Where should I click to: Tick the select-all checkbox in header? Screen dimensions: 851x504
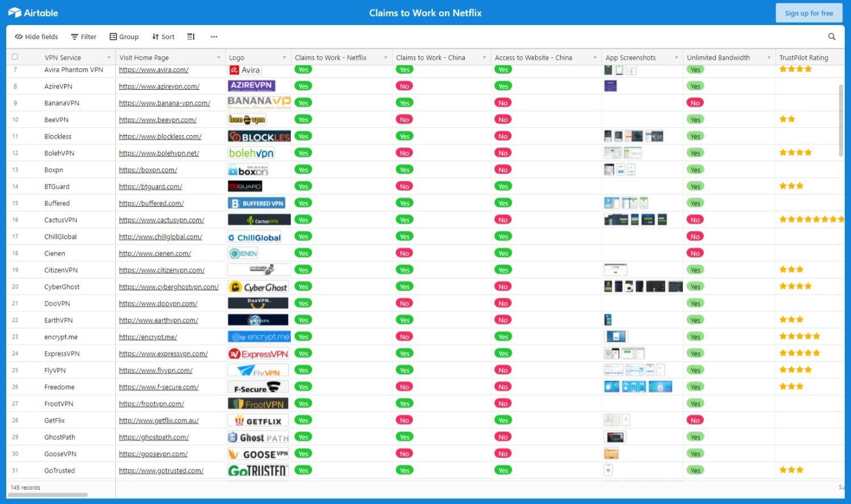pos(15,57)
